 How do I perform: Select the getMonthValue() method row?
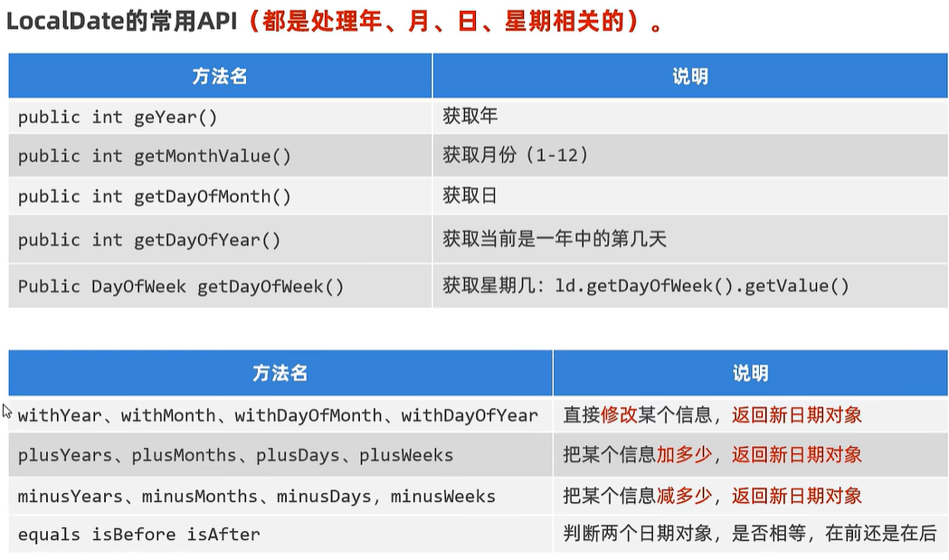pos(155,157)
